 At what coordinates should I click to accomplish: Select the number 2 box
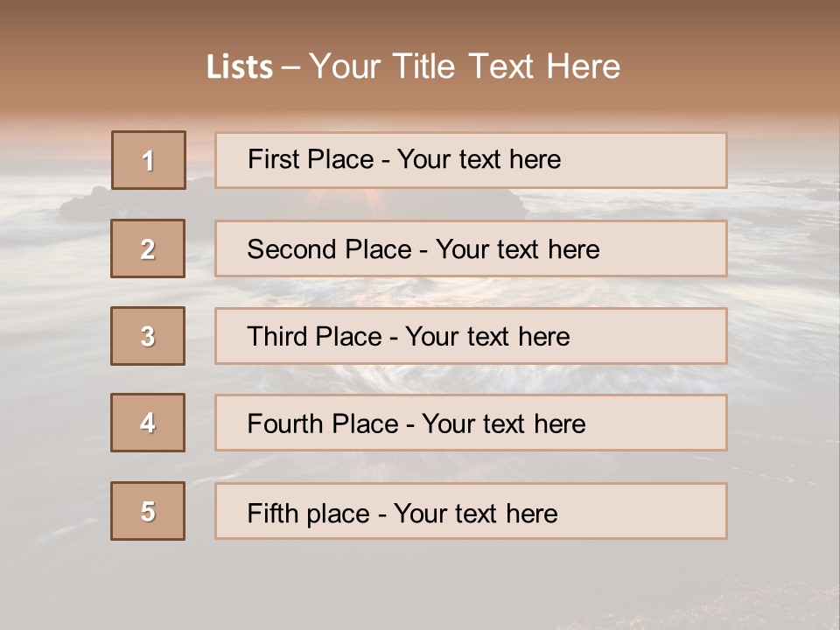(148, 248)
